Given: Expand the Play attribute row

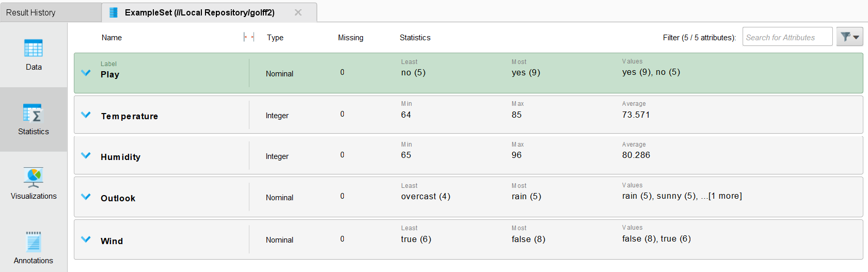Looking at the screenshot, I should [86, 73].
